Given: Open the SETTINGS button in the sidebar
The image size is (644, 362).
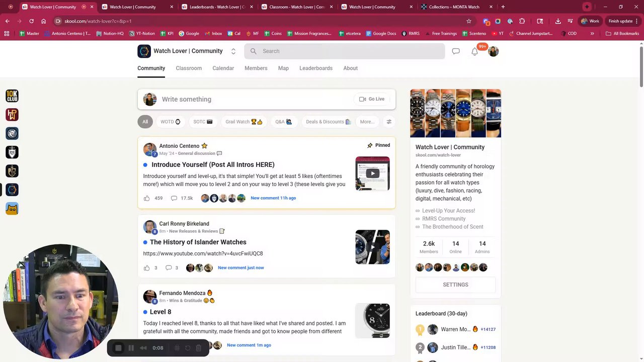Looking at the screenshot, I should [455, 285].
